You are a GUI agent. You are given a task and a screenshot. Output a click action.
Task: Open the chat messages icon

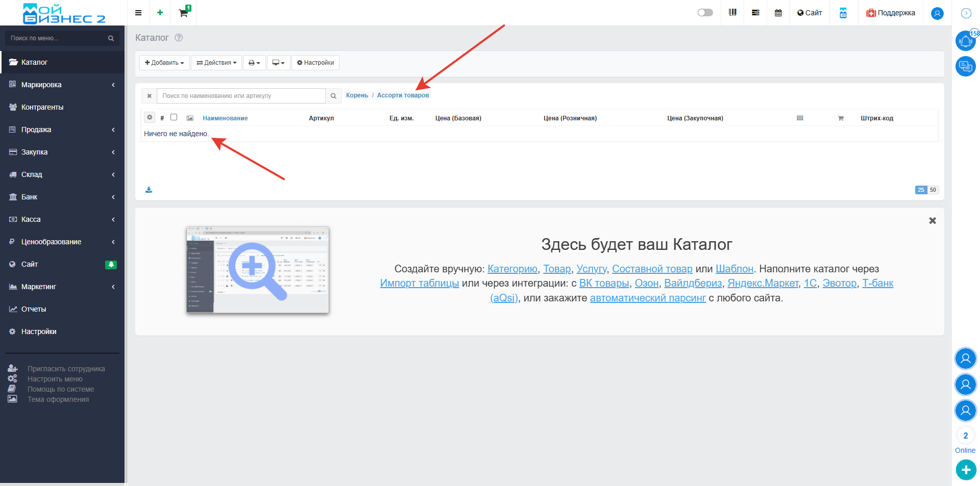click(x=965, y=66)
